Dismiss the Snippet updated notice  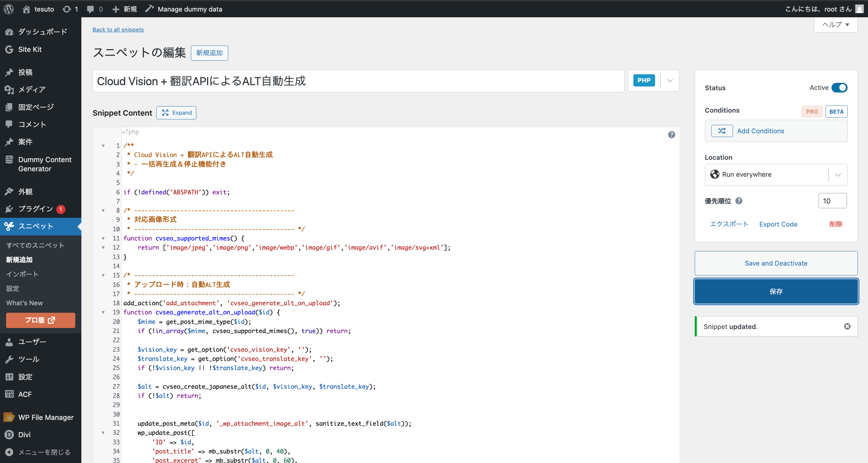(847, 326)
